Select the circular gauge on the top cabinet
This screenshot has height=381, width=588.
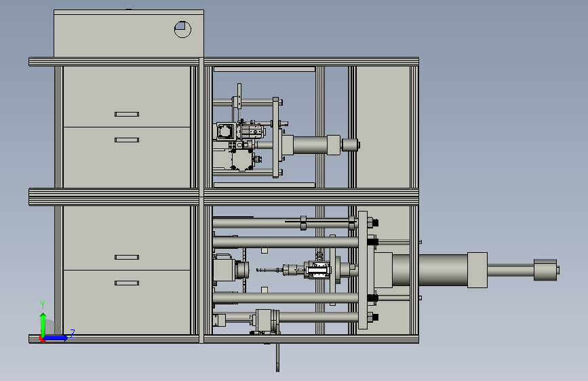tap(182, 29)
